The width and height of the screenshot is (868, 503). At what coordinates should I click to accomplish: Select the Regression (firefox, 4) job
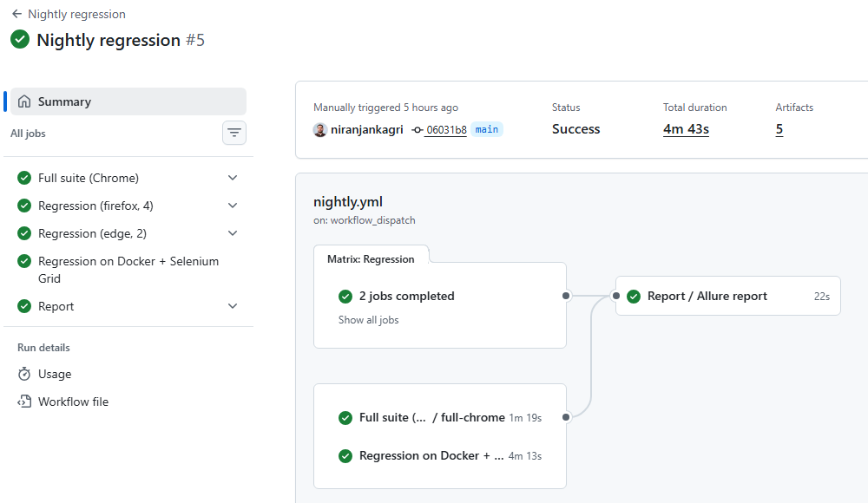[x=95, y=206]
